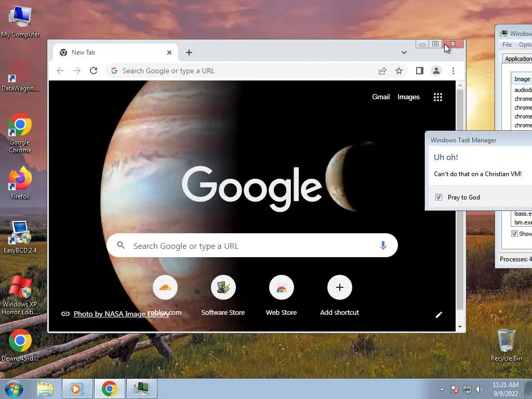This screenshot has width=532, height=399.
Task: Click the Image Name column header
Action: point(522,79)
